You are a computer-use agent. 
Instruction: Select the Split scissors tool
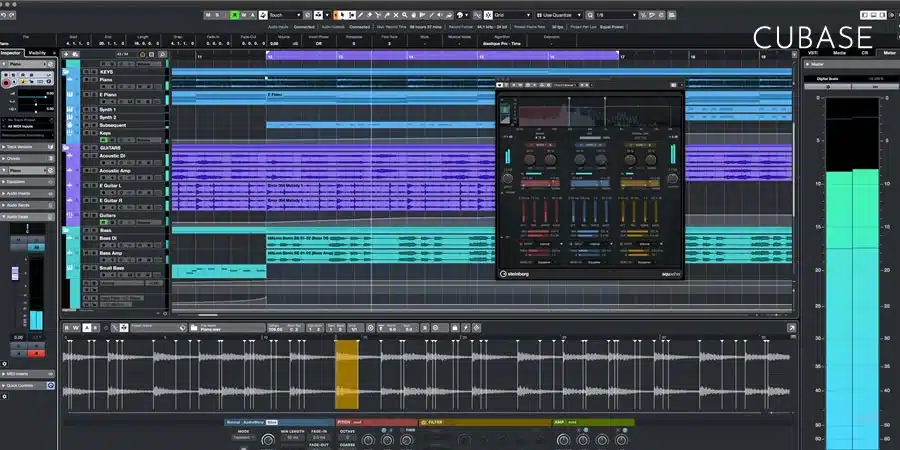tap(378, 14)
